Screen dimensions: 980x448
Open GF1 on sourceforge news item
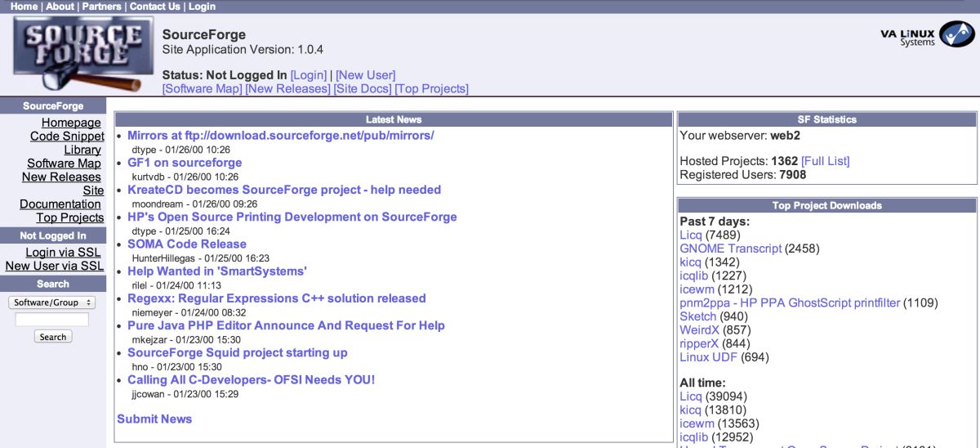185,163
